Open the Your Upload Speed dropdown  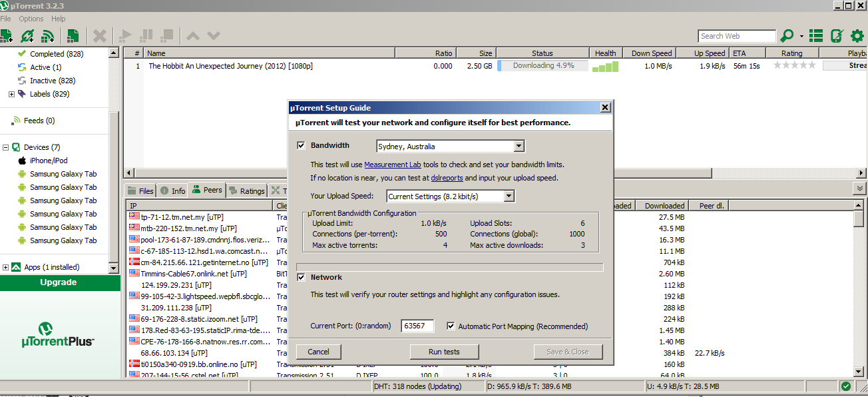click(x=509, y=196)
